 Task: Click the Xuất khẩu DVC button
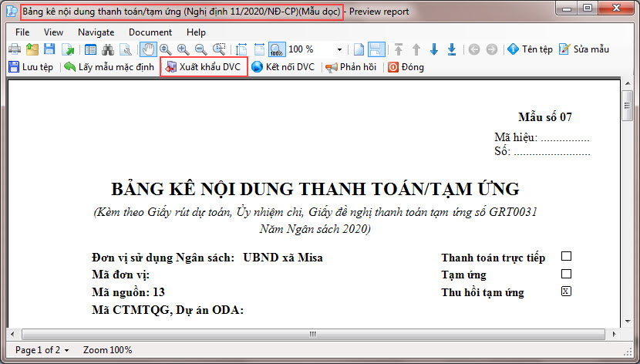(x=204, y=67)
